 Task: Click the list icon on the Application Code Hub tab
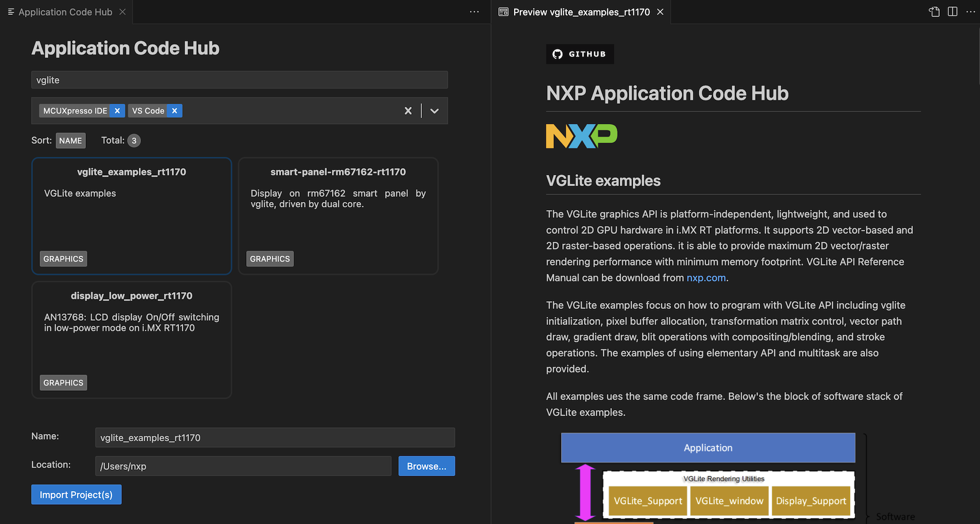tap(10, 11)
